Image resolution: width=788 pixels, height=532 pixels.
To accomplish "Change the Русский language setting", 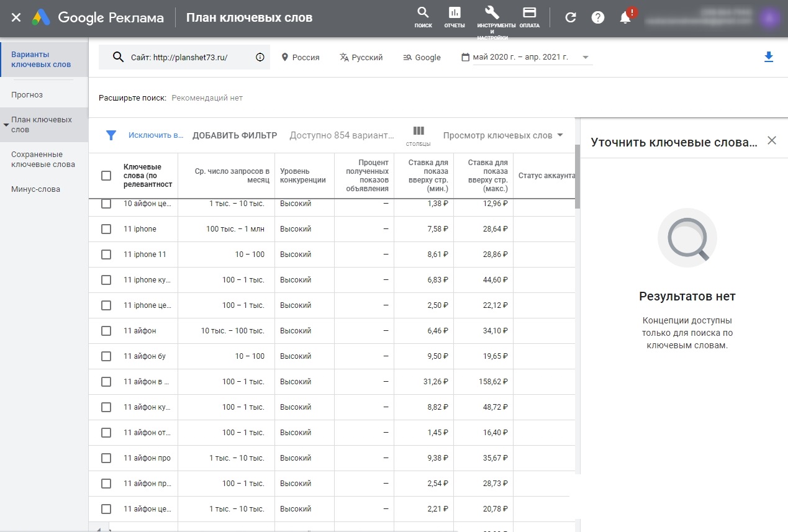I will pyautogui.click(x=361, y=57).
